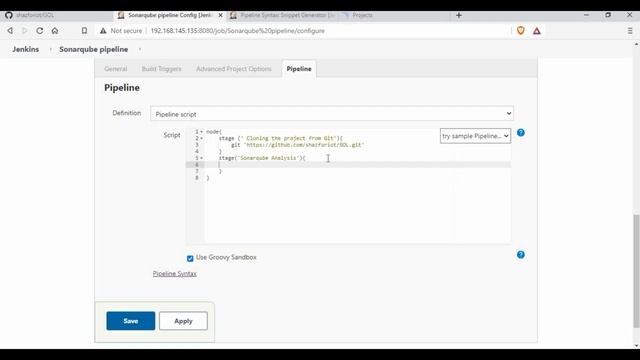Expand the arrow after Sonarqube pipeline breadcrumb
640x360 pixels.
[x=140, y=49]
